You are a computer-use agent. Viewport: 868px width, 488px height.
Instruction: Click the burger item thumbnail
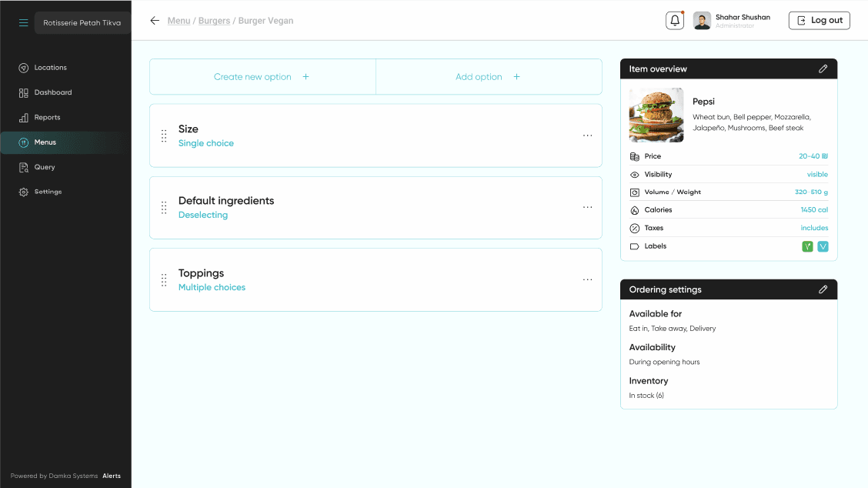656,115
